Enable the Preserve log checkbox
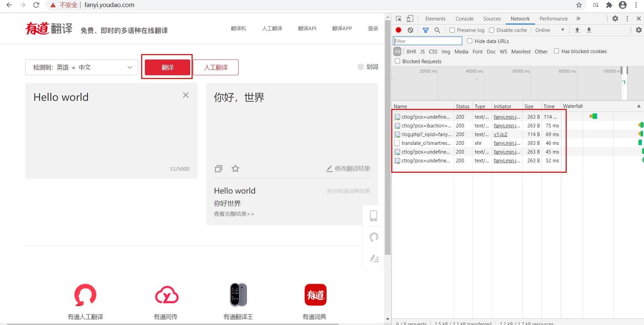This screenshot has width=644, height=325. coord(452,30)
